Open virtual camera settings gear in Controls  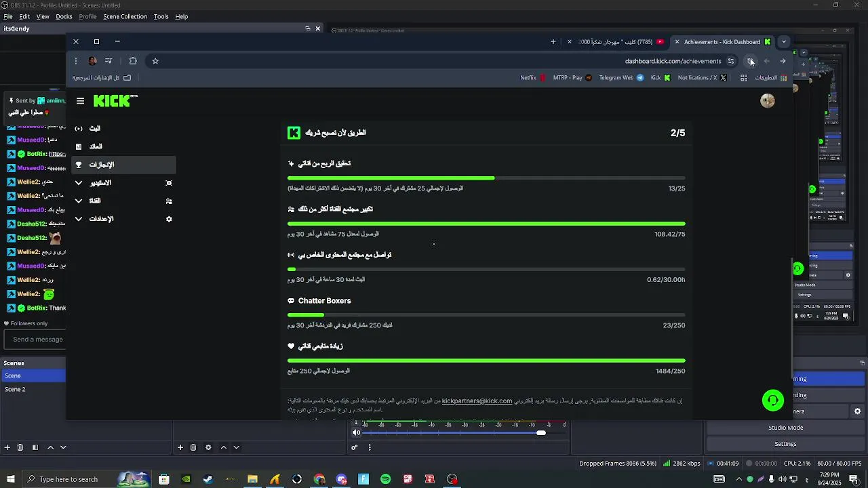857,411
